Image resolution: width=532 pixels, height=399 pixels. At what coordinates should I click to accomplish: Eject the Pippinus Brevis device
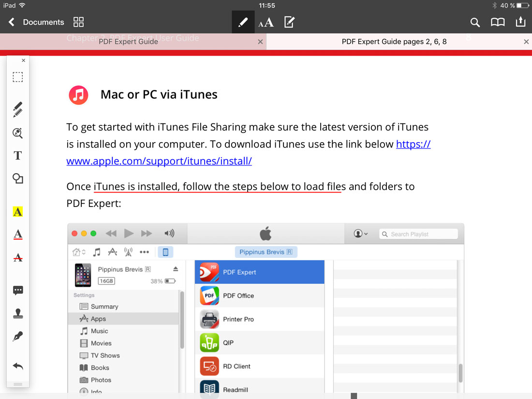tap(176, 269)
